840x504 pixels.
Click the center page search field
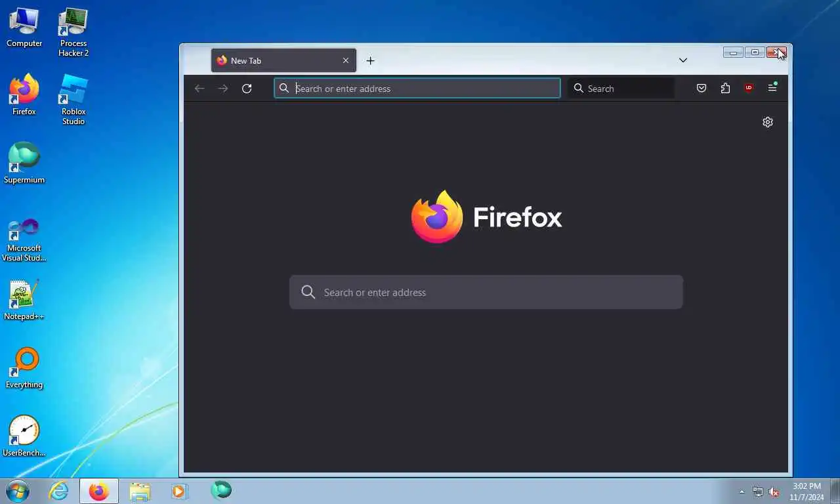[x=486, y=292]
